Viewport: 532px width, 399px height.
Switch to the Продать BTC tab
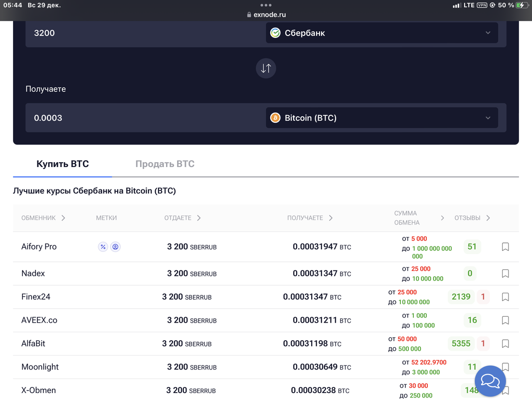pyautogui.click(x=165, y=164)
